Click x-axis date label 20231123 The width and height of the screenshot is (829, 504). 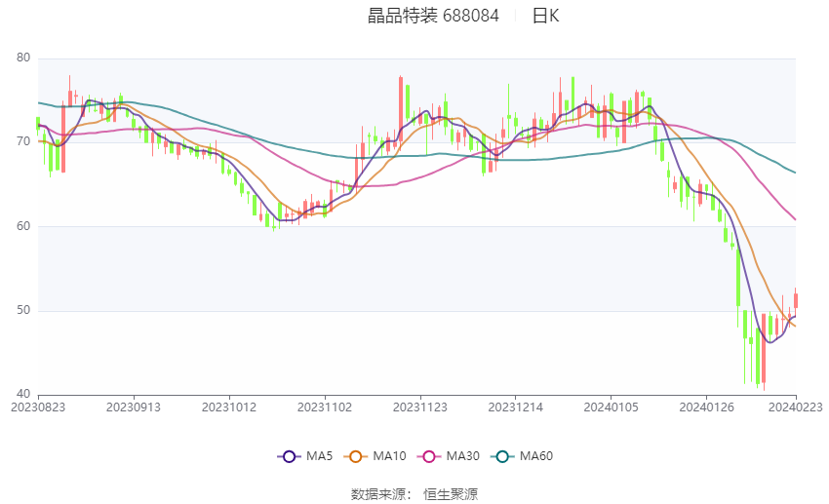[420, 407]
